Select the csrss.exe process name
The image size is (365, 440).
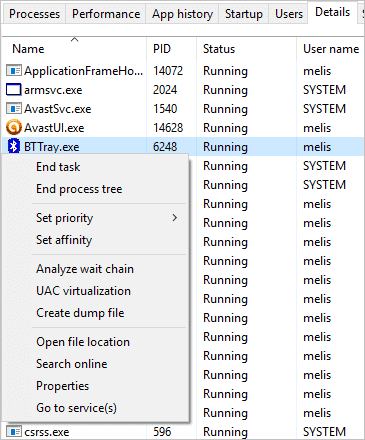(x=47, y=432)
